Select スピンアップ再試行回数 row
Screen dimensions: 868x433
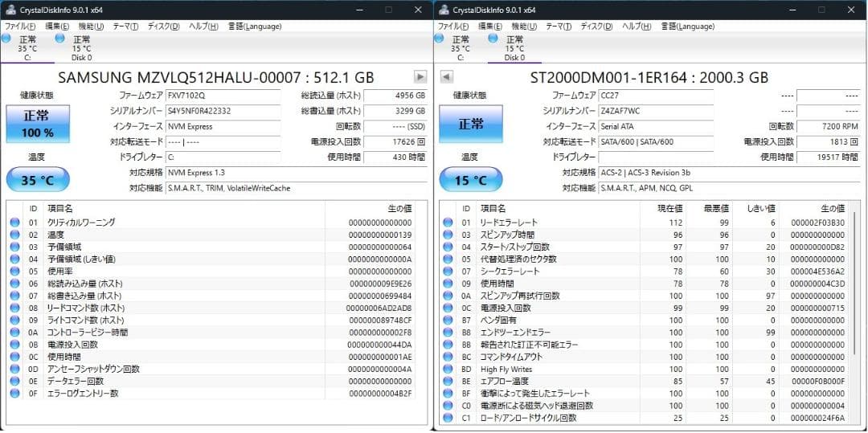pyautogui.click(x=645, y=296)
